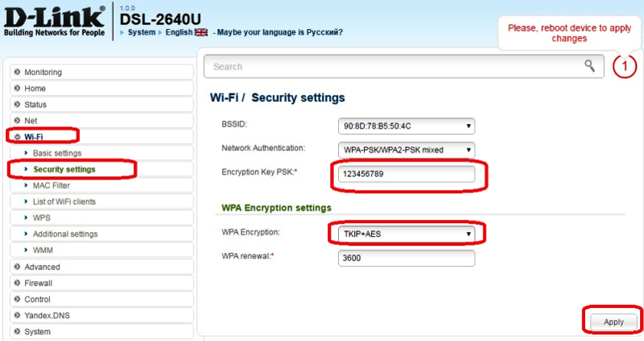The image size is (644, 341).
Task: Click the WPA renewal input field
Action: click(x=406, y=257)
